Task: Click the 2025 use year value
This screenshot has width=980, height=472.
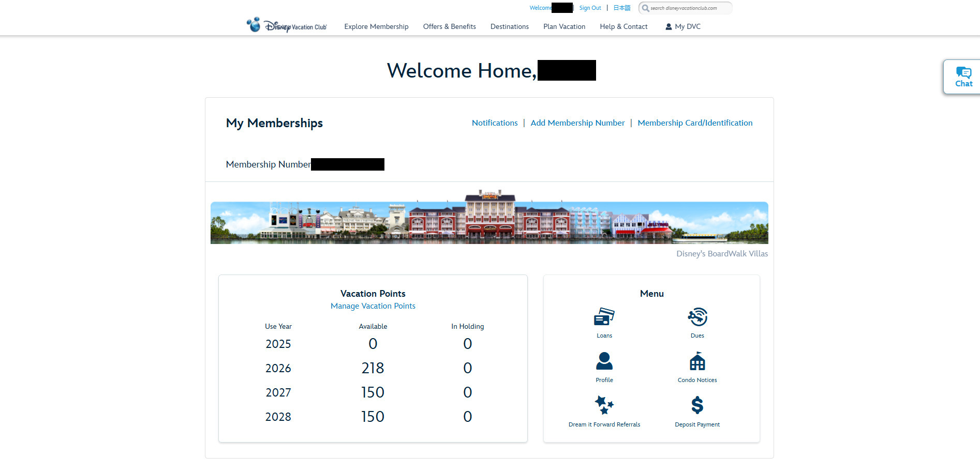Action: [x=278, y=344]
